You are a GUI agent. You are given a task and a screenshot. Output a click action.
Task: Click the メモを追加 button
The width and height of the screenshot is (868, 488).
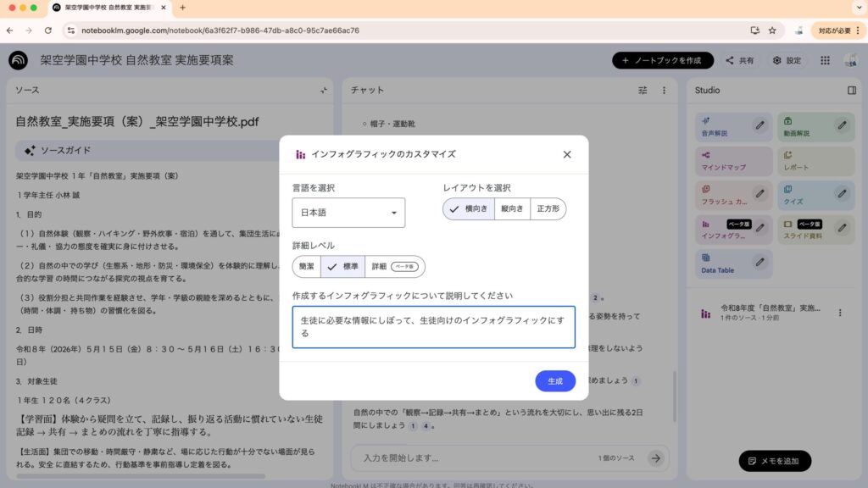pyautogui.click(x=775, y=461)
